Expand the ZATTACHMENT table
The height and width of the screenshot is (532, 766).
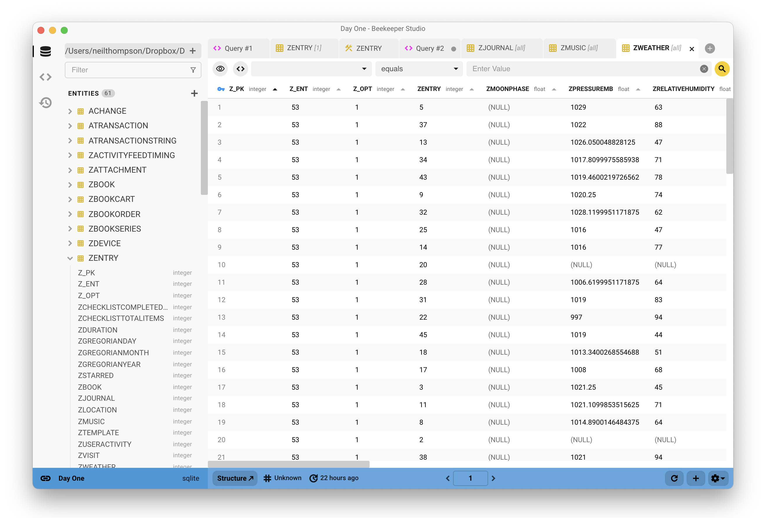tap(70, 170)
